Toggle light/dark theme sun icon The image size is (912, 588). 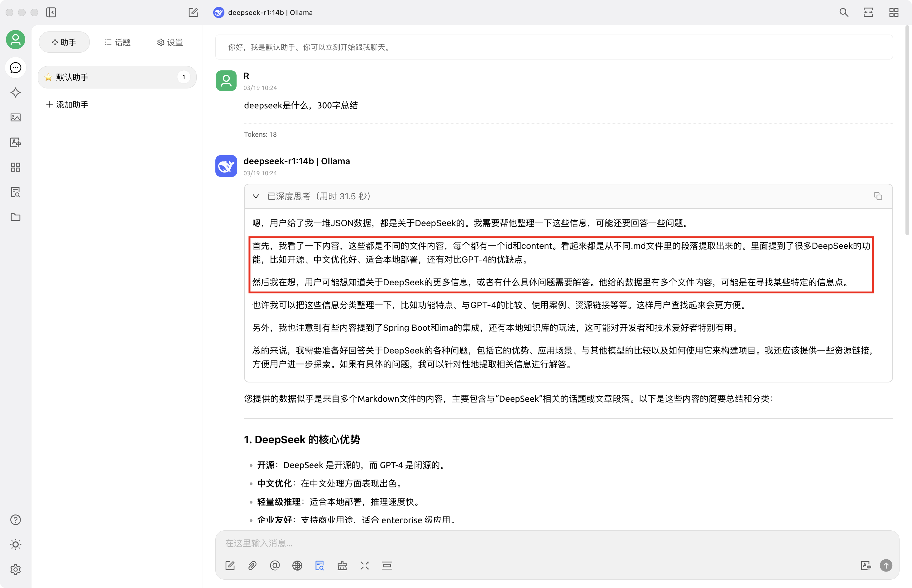[x=15, y=544]
